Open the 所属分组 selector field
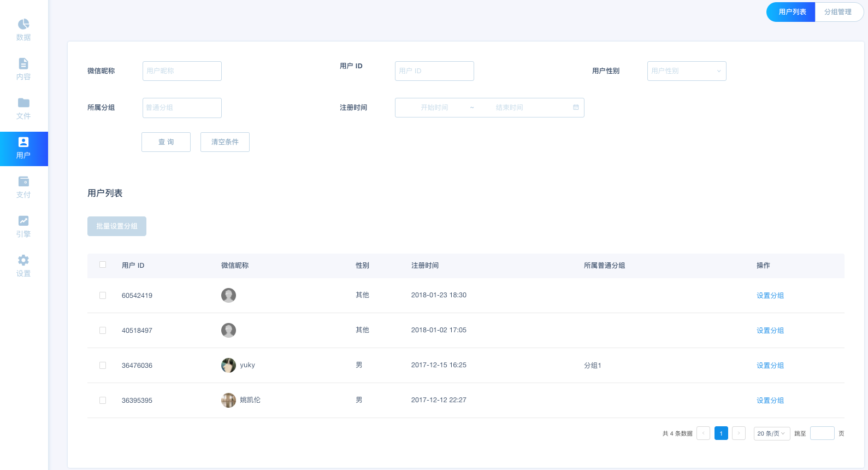The width and height of the screenshot is (868, 470). [x=182, y=108]
